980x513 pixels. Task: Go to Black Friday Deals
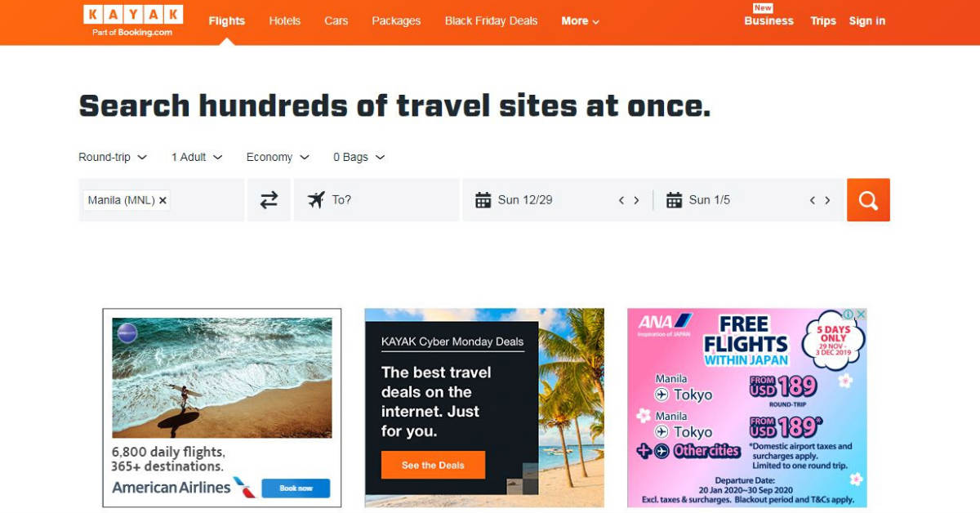pos(491,21)
